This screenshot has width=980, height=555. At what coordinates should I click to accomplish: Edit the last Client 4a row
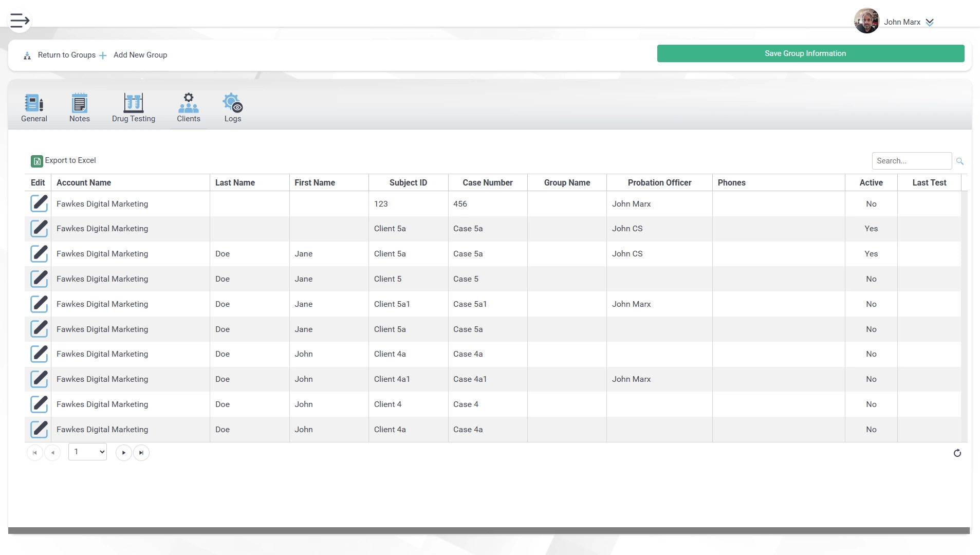click(39, 430)
